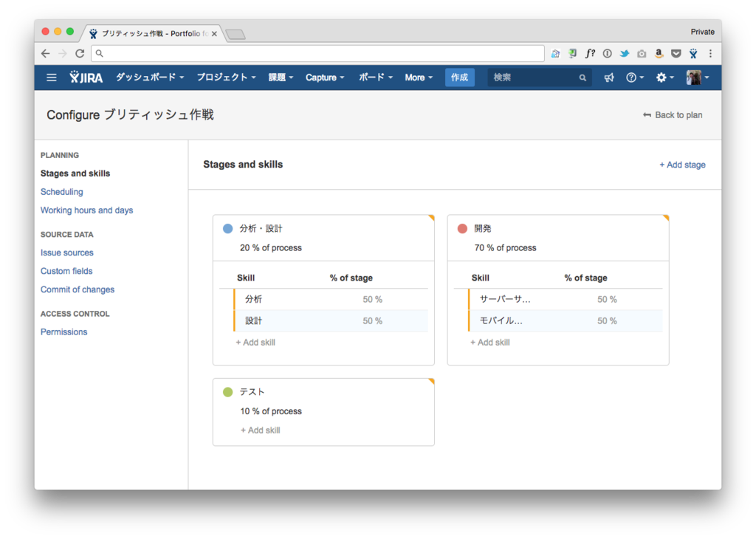Click 10 % of process value
Image resolution: width=756 pixels, height=539 pixels.
point(271,411)
